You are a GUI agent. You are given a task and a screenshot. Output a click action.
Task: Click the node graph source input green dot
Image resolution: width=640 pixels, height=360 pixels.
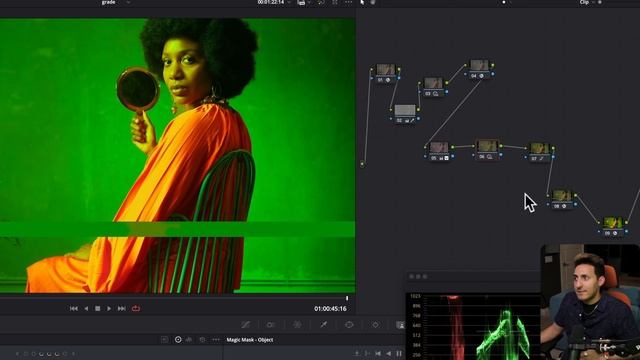click(362, 164)
